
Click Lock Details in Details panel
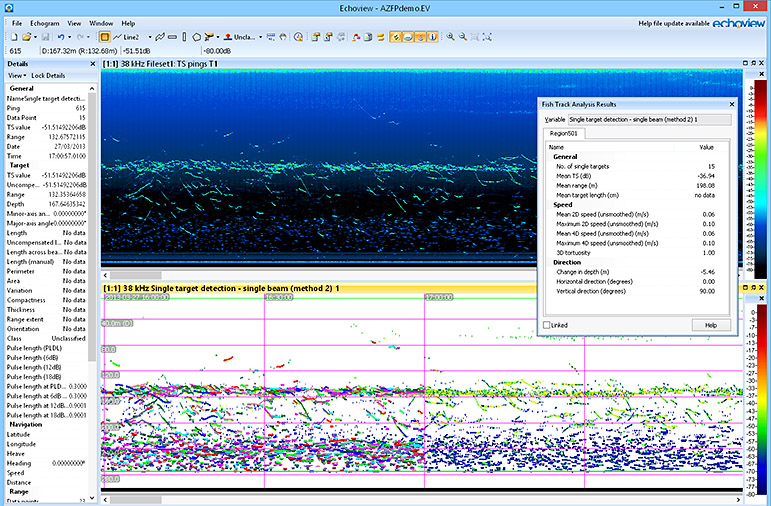pos(48,75)
